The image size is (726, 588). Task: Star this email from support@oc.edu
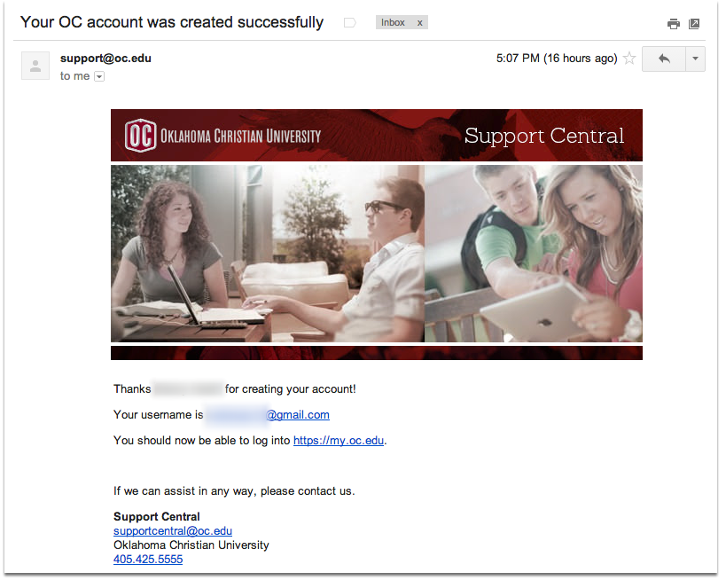[629, 59]
